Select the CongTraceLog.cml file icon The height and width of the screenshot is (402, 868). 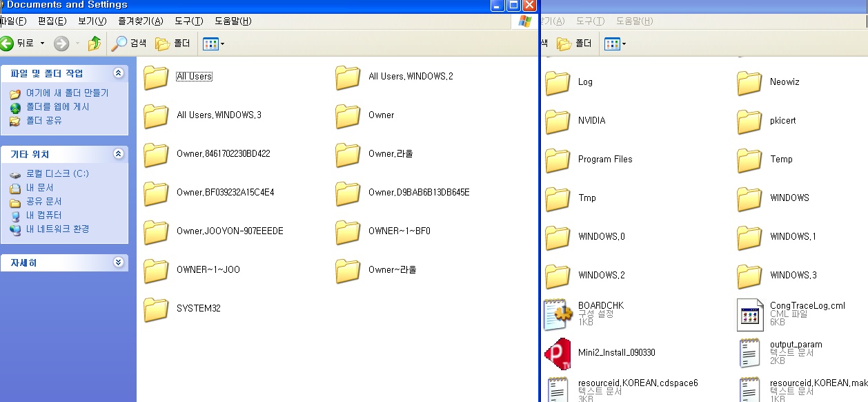point(749,314)
